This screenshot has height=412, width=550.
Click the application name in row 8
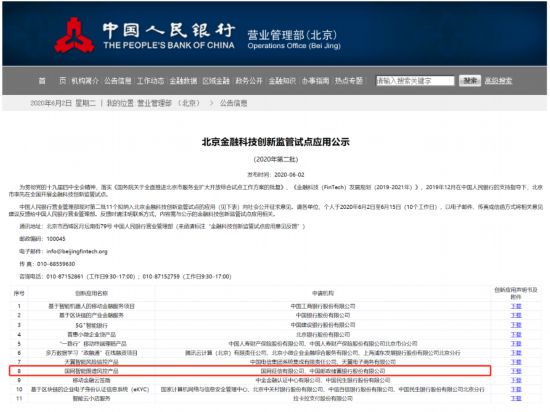coord(92,371)
